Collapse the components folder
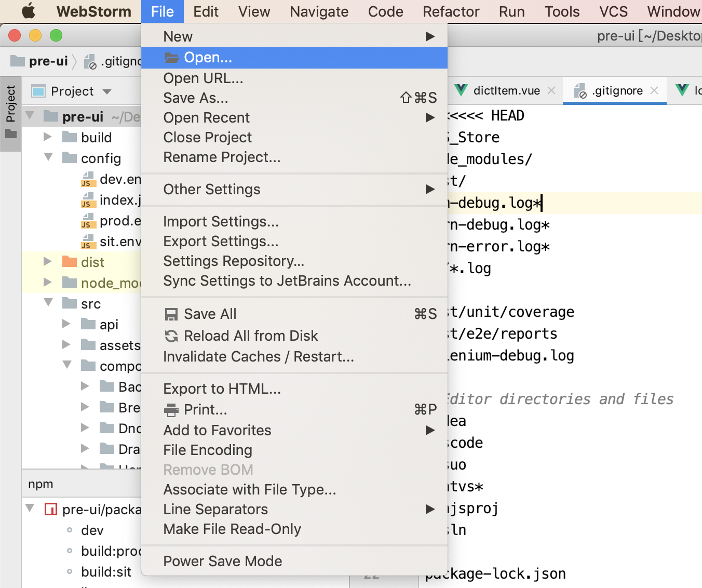Viewport: 702px width, 588px height. point(67,365)
